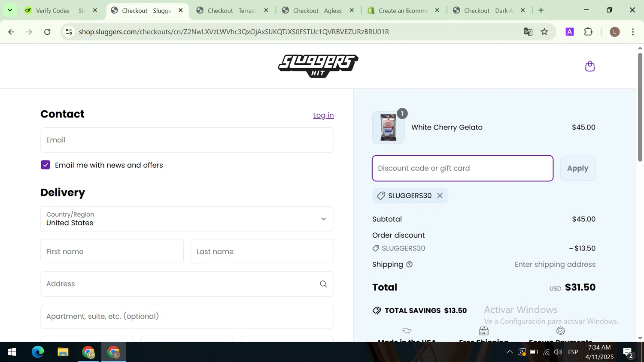Image resolution: width=644 pixels, height=362 pixels.
Task: Switch to the Create an Ecommerce tab
Action: 403,10
